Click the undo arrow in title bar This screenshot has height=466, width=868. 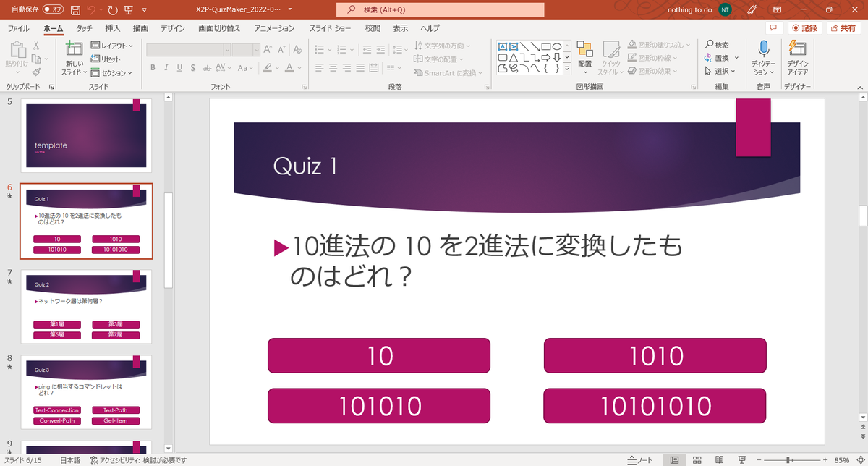coord(91,10)
